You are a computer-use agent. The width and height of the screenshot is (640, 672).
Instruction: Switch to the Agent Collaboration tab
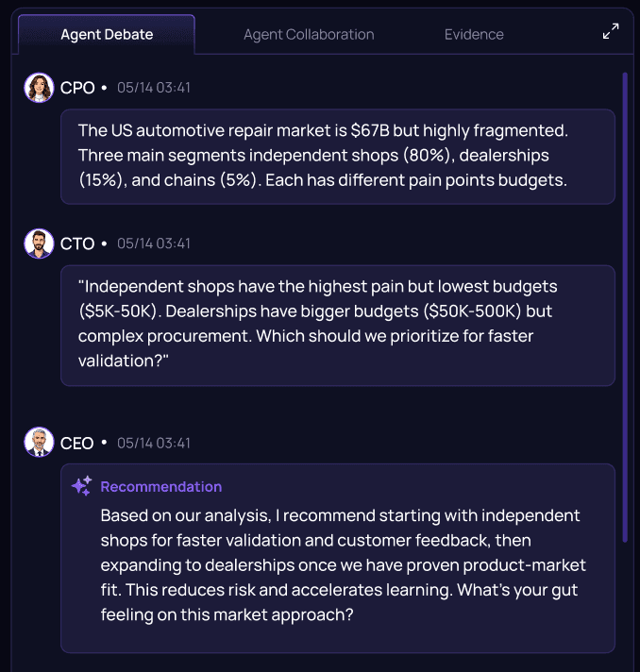[x=309, y=34]
